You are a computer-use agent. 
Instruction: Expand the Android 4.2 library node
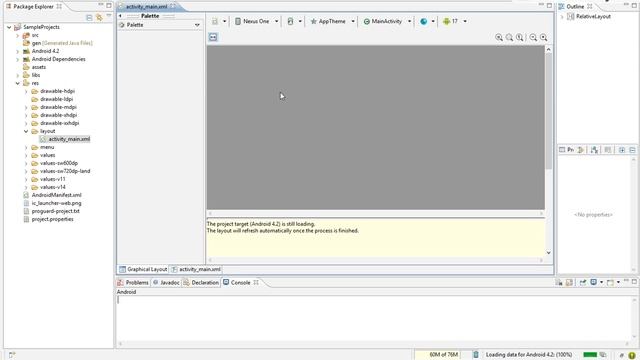18,51
